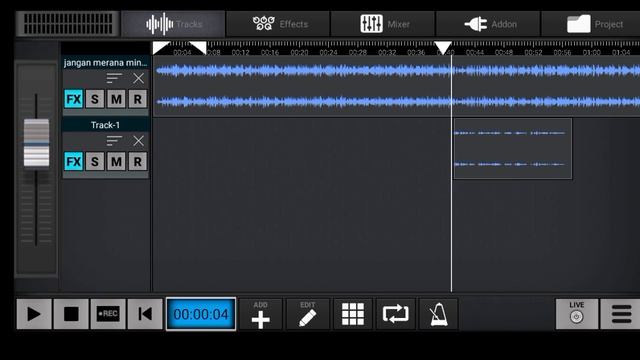Click the master volume fader knob
The height and width of the screenshot is (360, 640).
click(x=36, y=143)
